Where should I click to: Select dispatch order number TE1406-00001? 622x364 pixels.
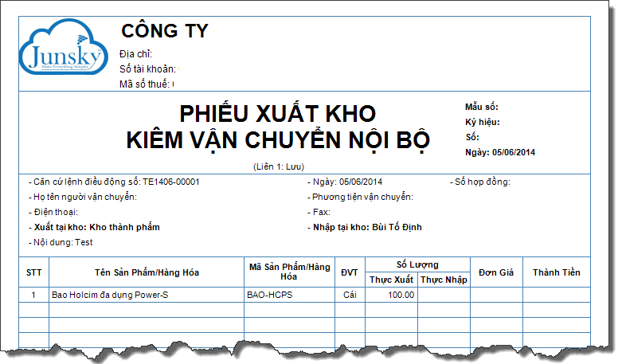click(170, 182)
